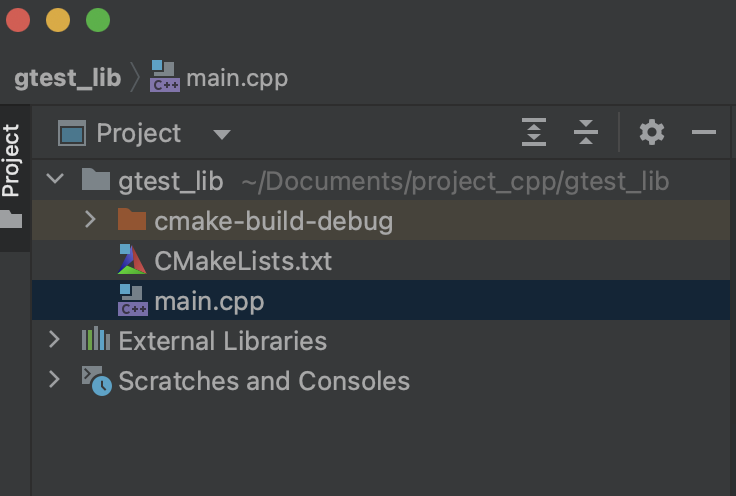This screenshot has height=496, width=736.
Task: Click the C++ file icon in breadcrumb
Action: 165,76
